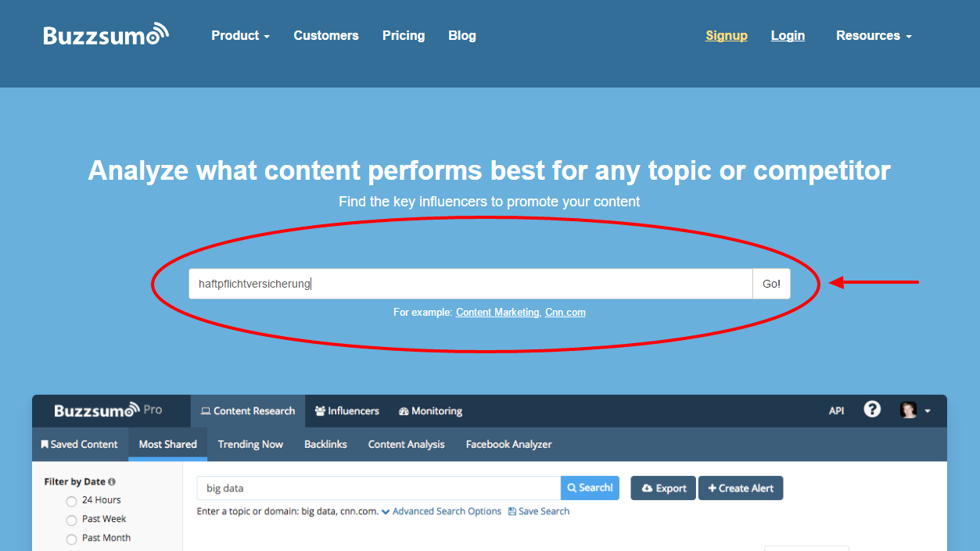Click the Signup link
The image size is (980, 551).
(x=726, y=36)
